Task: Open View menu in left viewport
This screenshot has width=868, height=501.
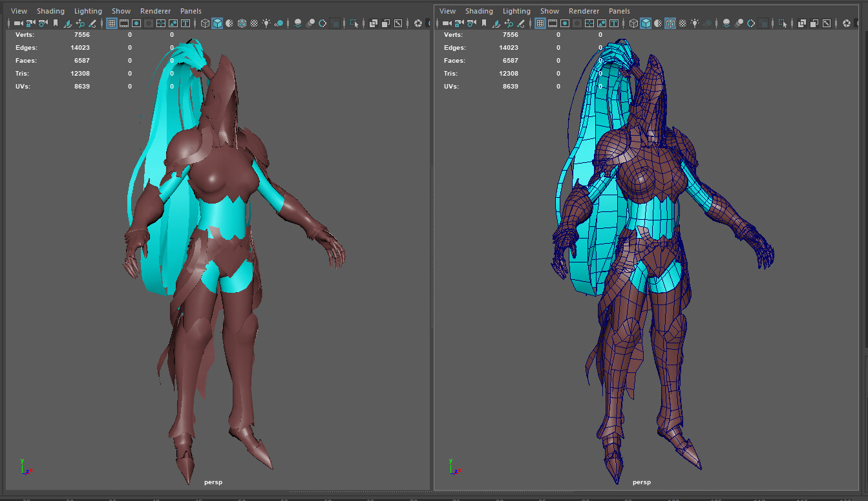Action: [x=19, y=11]
